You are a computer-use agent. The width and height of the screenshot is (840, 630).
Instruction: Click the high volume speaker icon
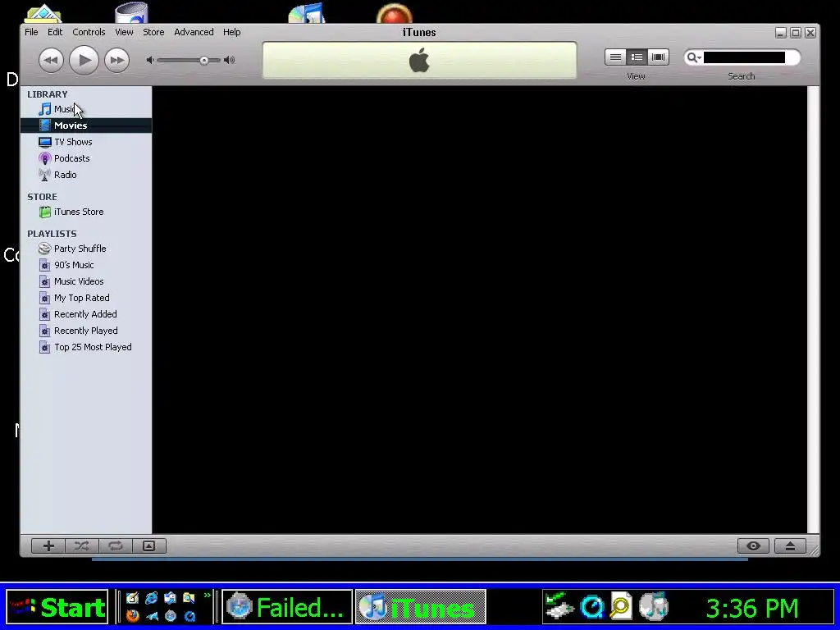(x=230, y=60)
